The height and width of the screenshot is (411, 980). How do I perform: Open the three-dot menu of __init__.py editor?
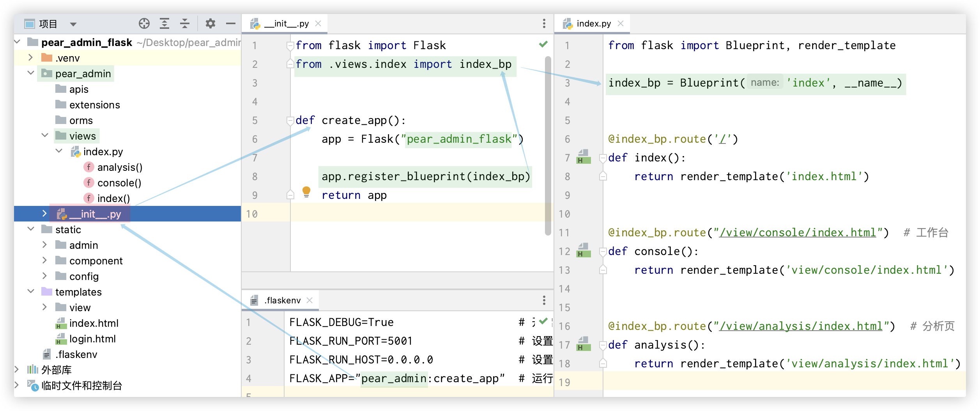coord(544,24)
